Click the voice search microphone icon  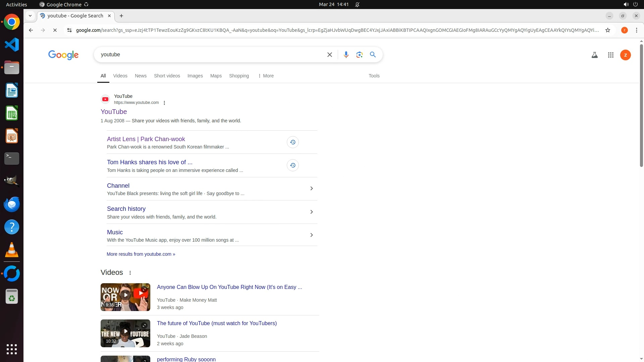346,55
